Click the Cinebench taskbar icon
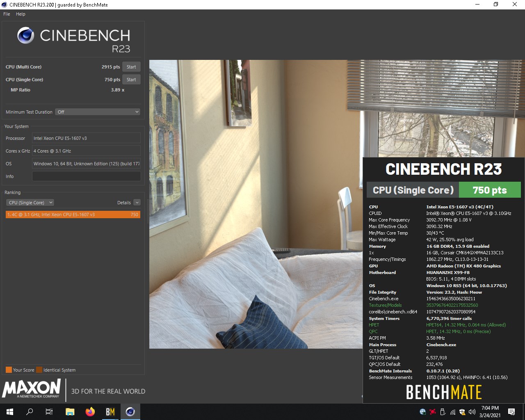Image resolution: width=525 pixels, height=420 pixels. point(130,412)
